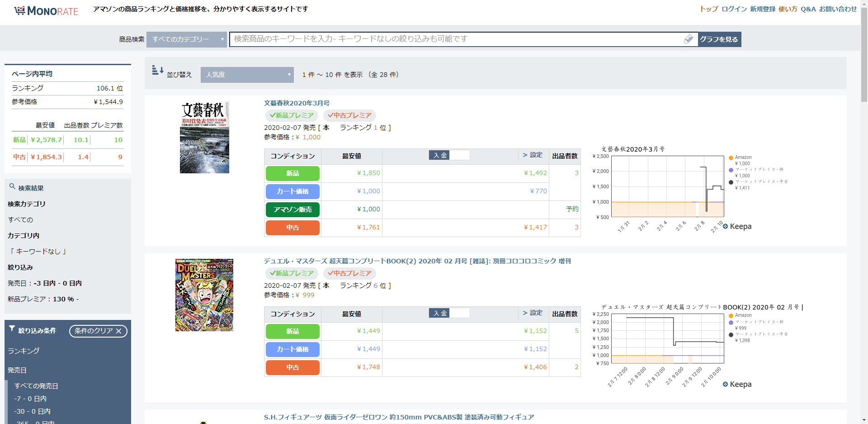Click the magnifier icon next to 検索結果

[12, 186]
